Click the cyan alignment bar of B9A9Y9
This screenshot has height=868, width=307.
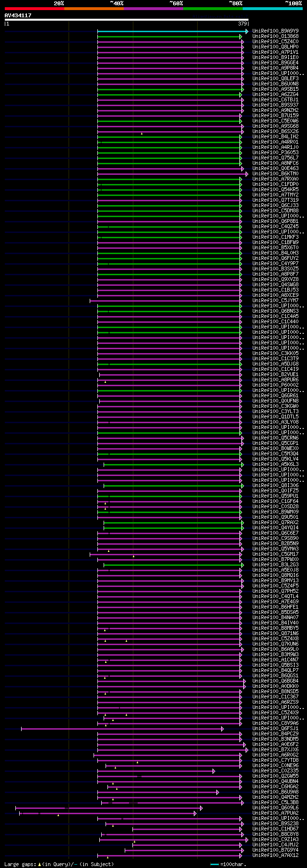point(173,31)
